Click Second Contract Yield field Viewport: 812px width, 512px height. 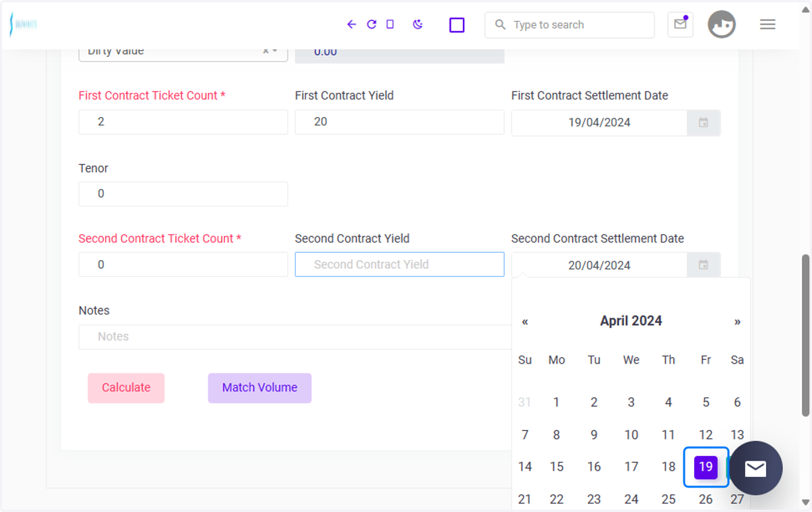point(400,264)
